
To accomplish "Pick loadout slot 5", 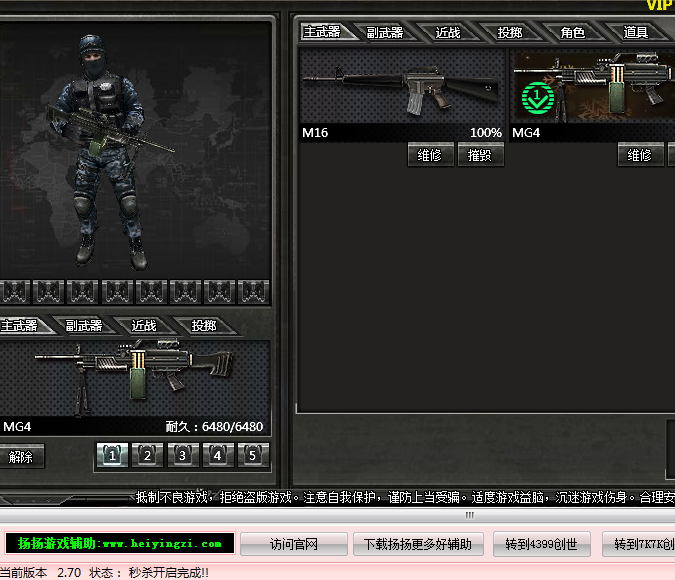I will point(252,456).
